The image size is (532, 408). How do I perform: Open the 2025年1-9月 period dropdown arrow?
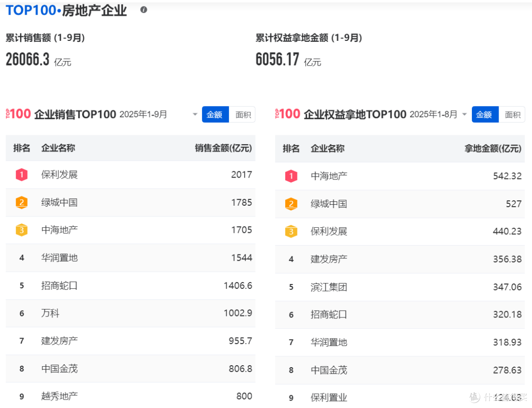pyautogui.click(x=195, y=114)
